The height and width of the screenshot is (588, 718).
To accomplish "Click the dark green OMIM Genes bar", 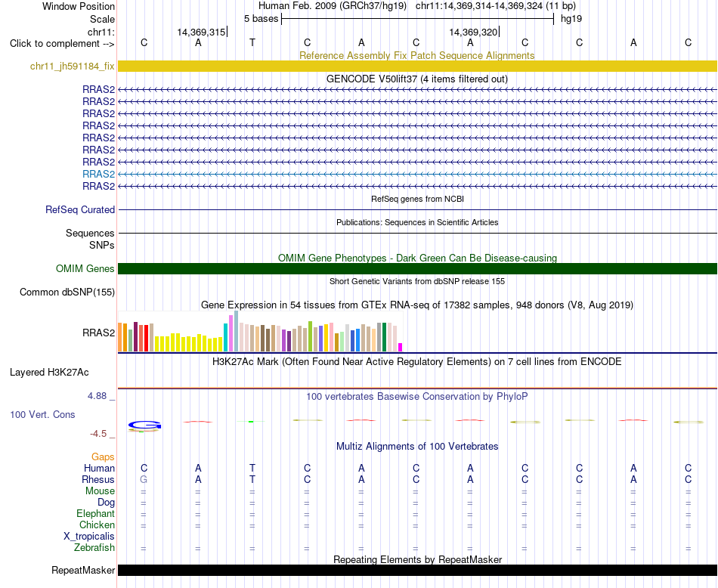I will tap(418, 269).
